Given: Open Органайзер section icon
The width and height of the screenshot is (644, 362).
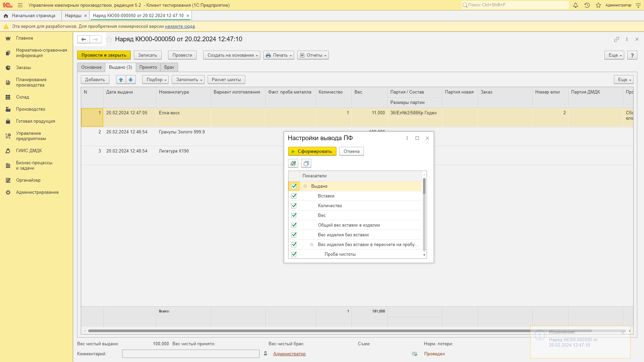Looking at the screenshot, I should 8,180.
